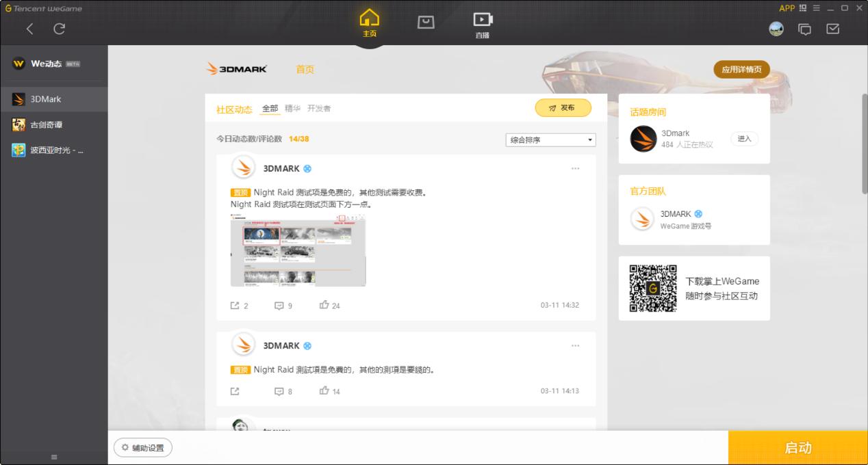Click the 辅助设置 settings button
The height and width of the screenshot is (465, 868).
[143, 448]
